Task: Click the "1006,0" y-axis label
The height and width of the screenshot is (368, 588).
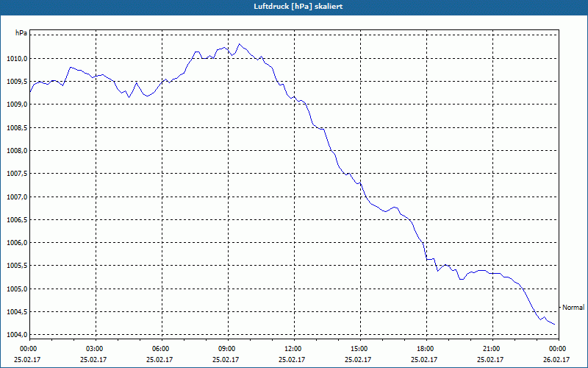Action: (16, 243)
